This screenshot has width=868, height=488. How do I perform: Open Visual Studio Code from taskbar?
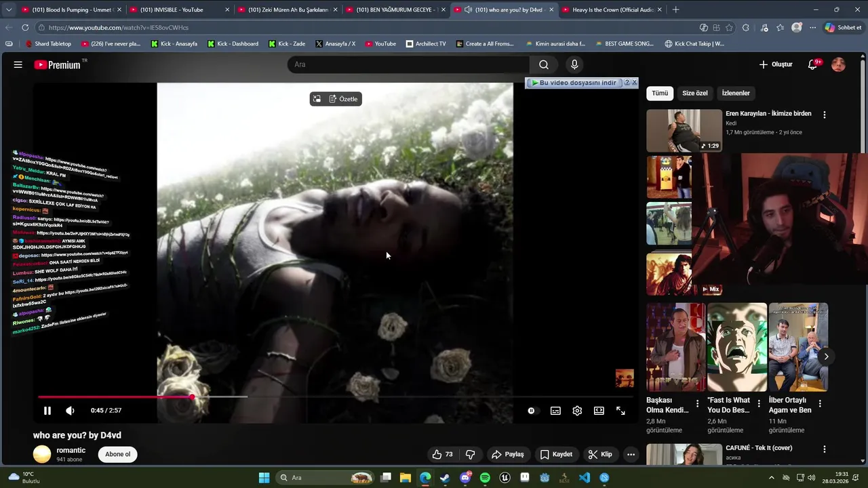tap(585, 478)
